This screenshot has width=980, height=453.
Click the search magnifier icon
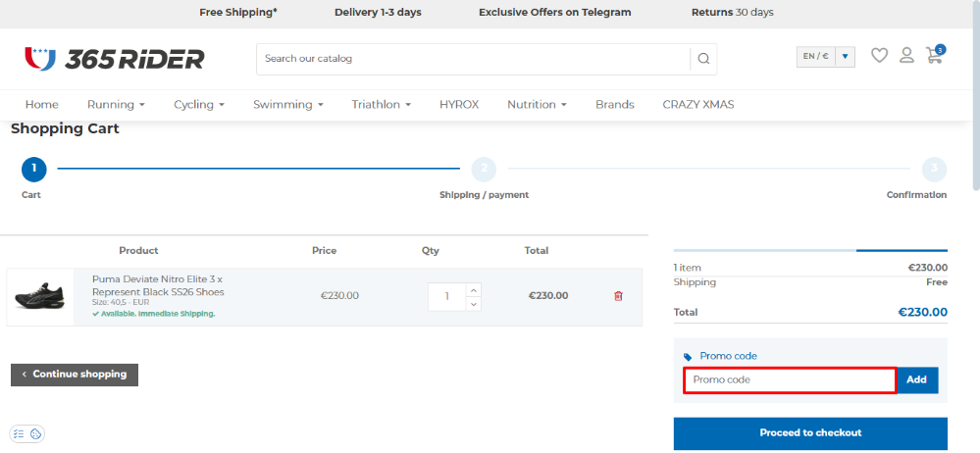[703, 59]
